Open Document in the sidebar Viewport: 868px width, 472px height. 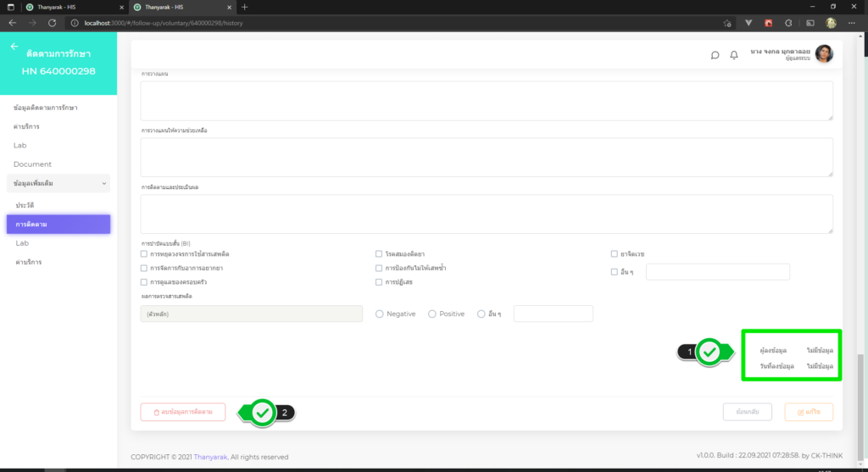click(x=32, y=164)
